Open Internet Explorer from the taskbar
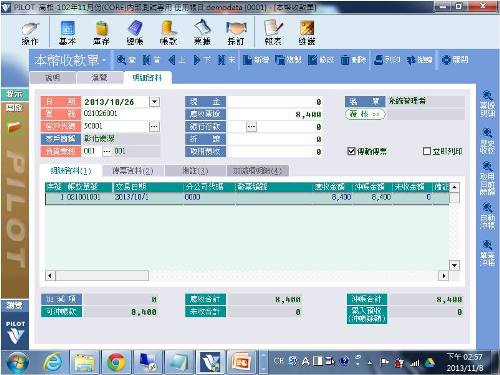The height and width of the screenshot is (375, 500). (52, 362)
